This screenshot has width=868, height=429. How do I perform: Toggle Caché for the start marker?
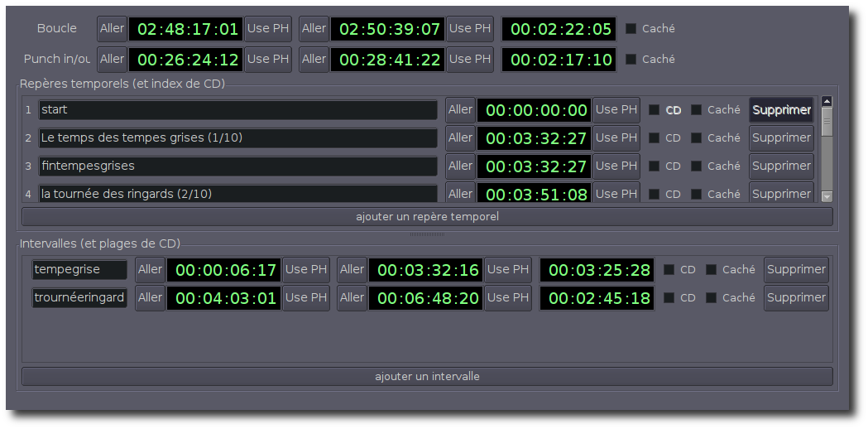[697, 110]
